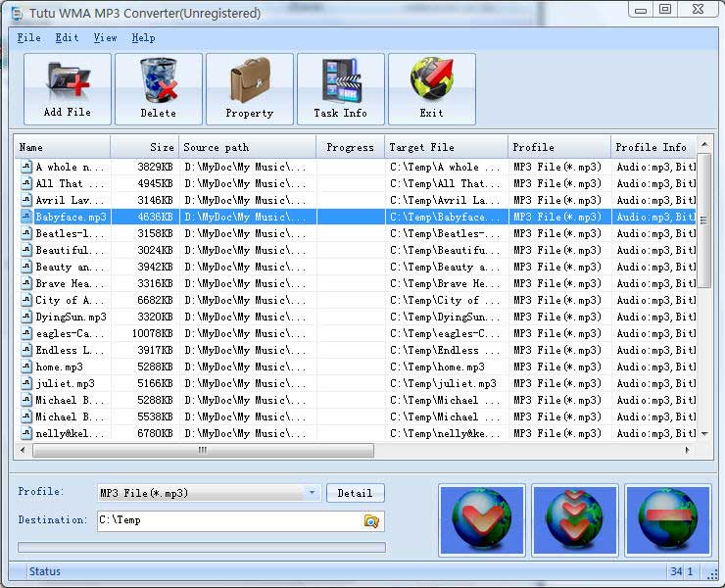The width and height of the screenshot is (725, 588).
Task: Open the File menu
Action: (x=28, y=38)
